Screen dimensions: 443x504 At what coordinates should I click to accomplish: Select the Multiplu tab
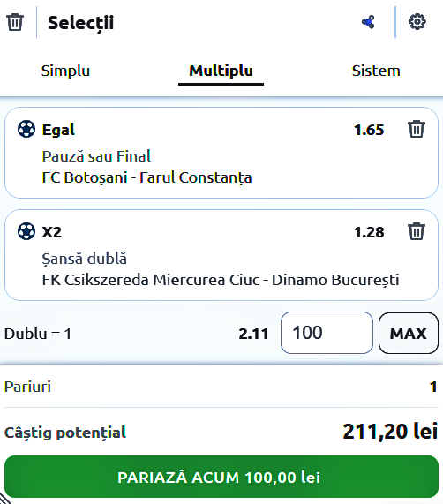tap(221, 71)
